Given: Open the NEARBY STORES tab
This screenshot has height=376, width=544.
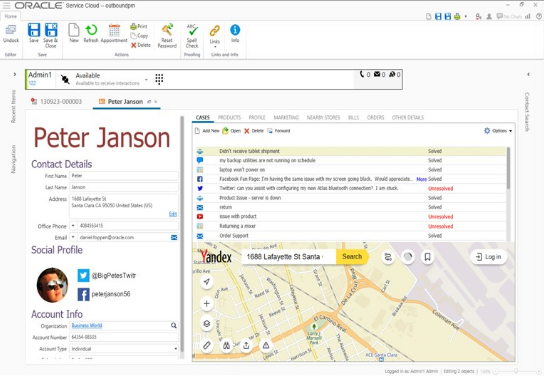Looking at the screenshot, I should (323, 118).
